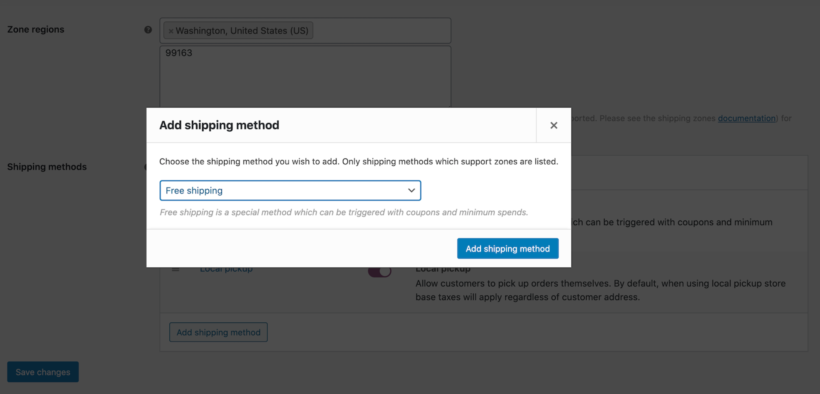This screenshot has width=820, height=394.
Task: Click the Save changes button
Action: click(43, 372)
